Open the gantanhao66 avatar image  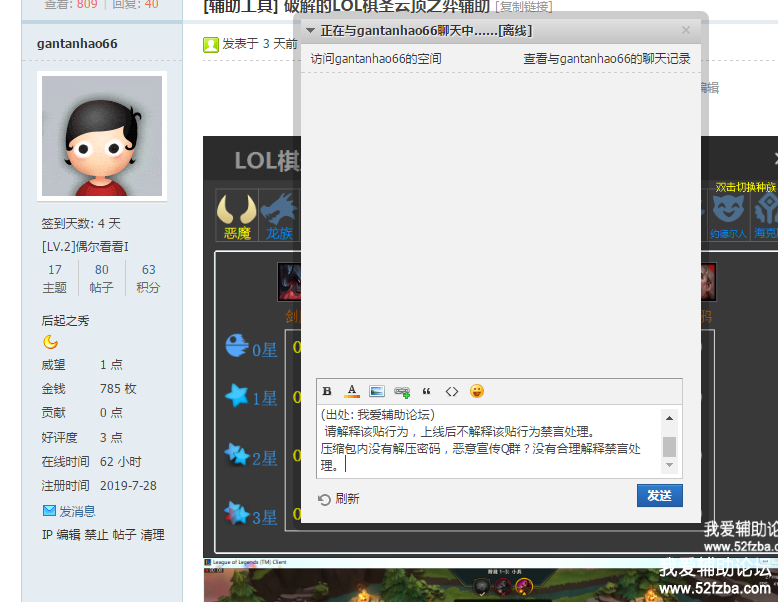(x=102, y=135)
